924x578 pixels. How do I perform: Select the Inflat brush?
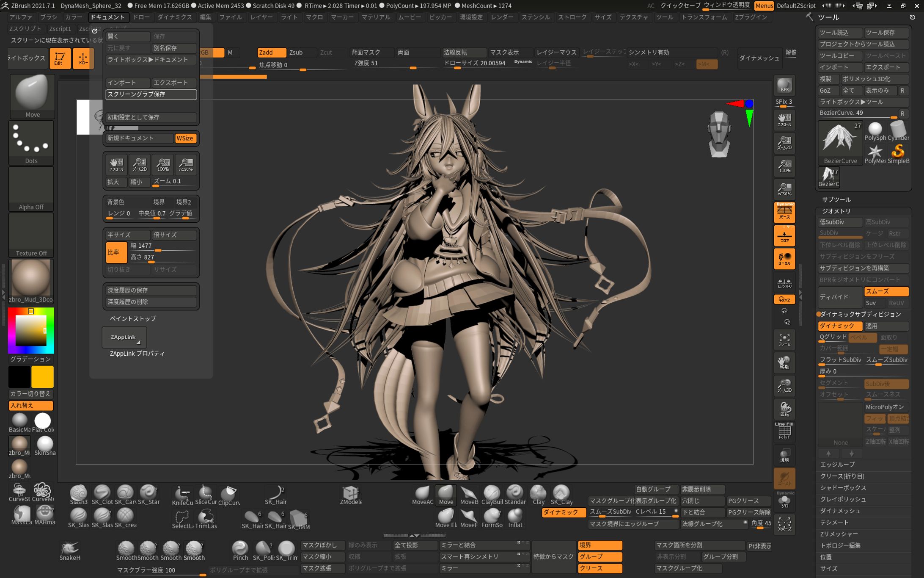click(x=515, y=518)
